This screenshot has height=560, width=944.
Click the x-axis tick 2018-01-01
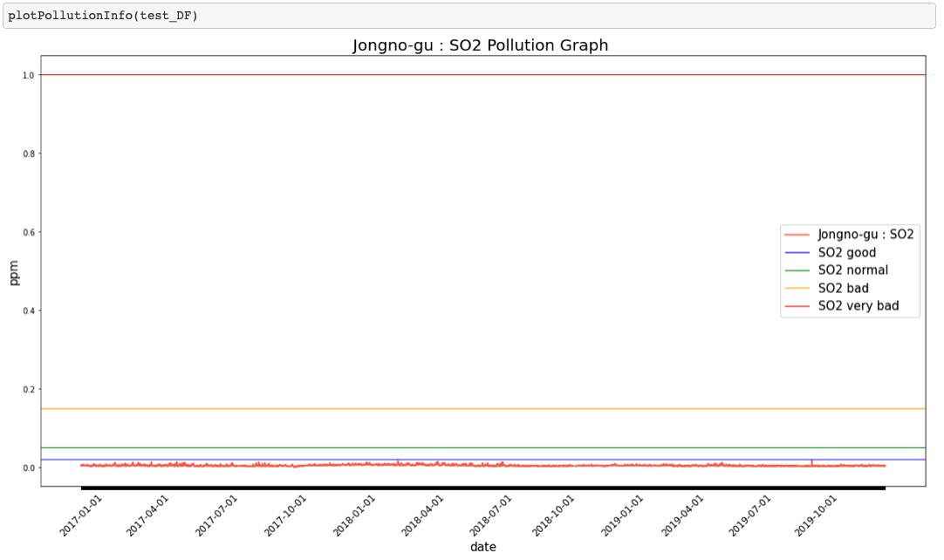click(354, 516)
